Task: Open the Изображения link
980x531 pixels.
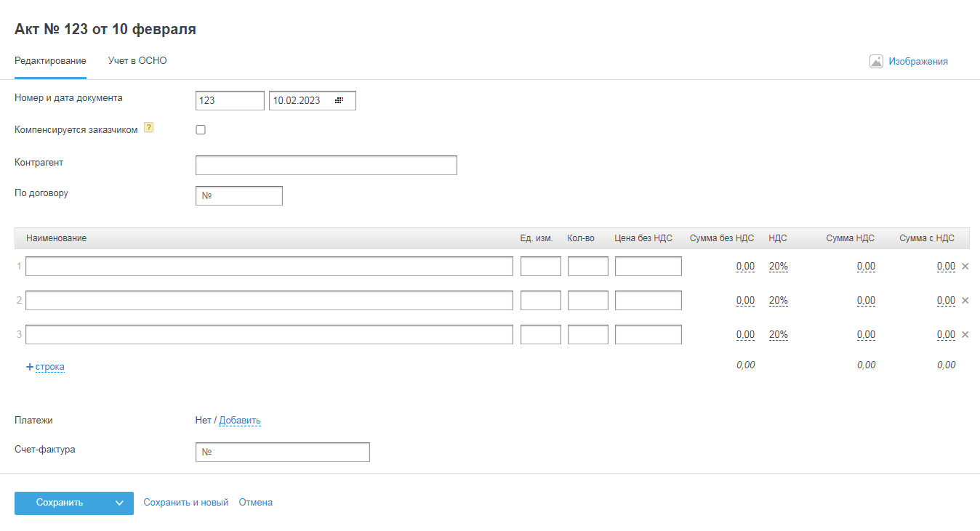Action: click(x=918, y=62)
